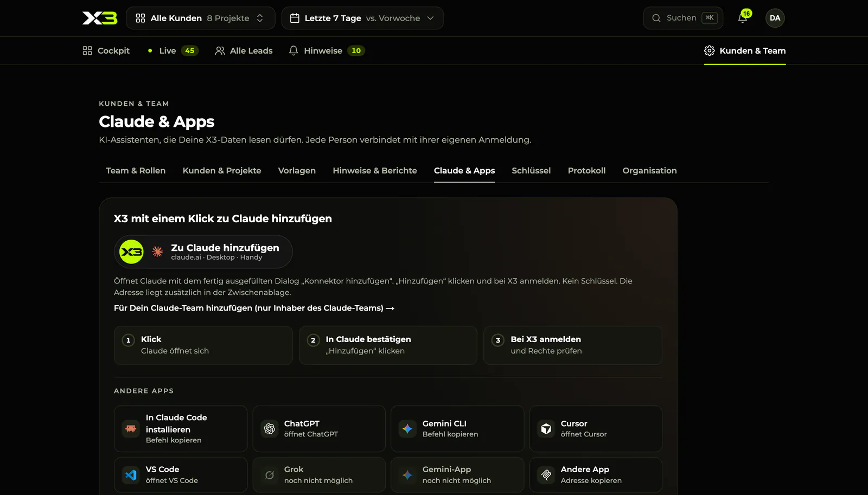This screenshot has height=495, width=868.
Task: Select the Claude & Apps tab
Action: tap(464, 170)
